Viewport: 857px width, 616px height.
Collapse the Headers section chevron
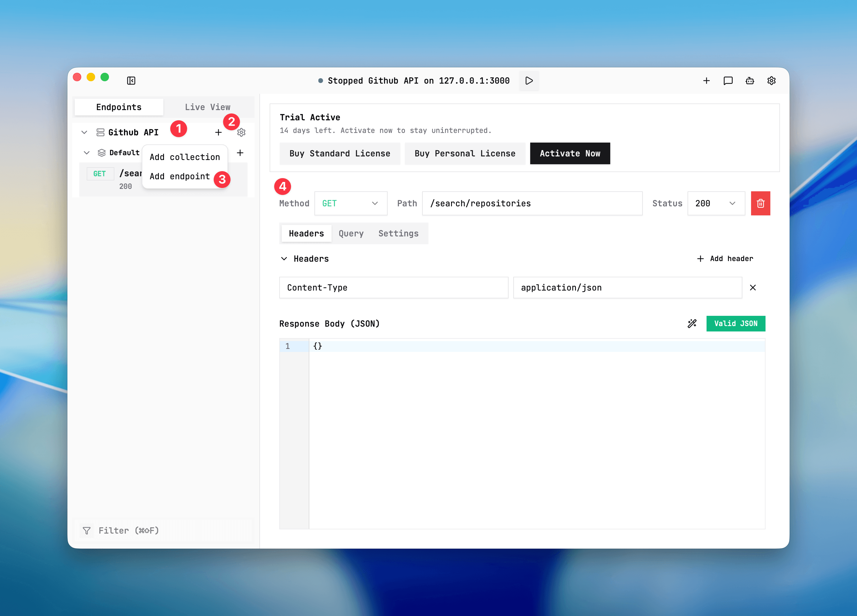(x=284, y=258)
